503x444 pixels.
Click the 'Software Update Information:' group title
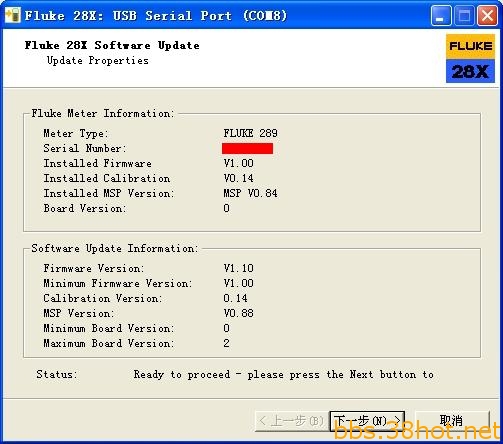pyautogui.click(x=115, y=249)
